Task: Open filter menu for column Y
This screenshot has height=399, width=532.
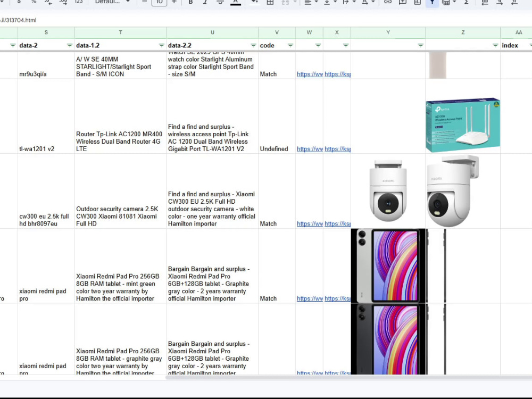Action: (x=420, y=45)
